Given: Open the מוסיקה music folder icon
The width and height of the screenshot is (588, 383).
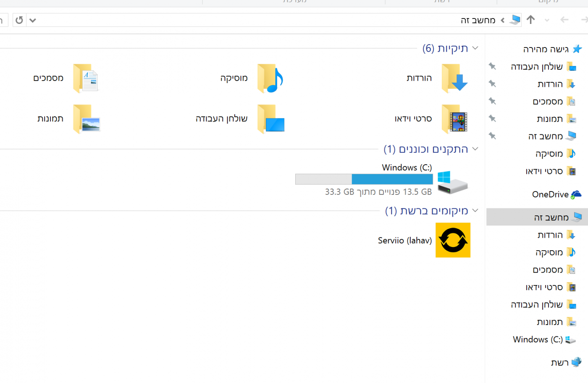Looking at the screenshot, I should (270, 79).
